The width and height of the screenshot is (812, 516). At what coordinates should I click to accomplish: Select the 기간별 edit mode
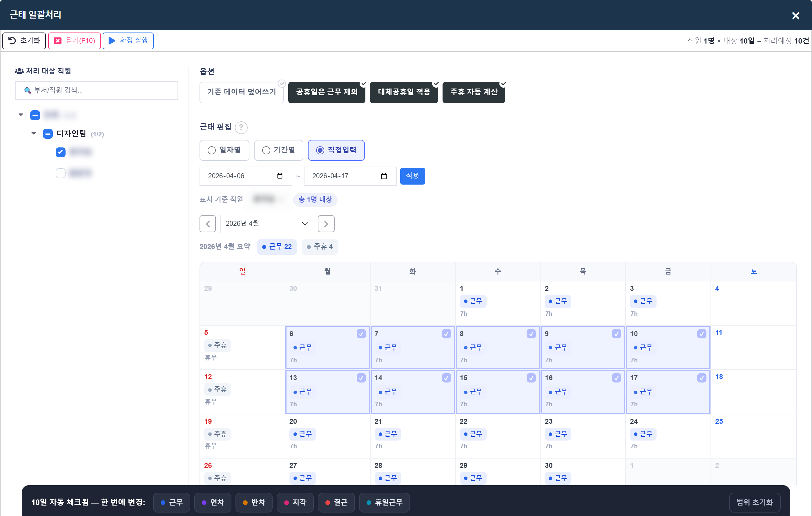[278, 150]
